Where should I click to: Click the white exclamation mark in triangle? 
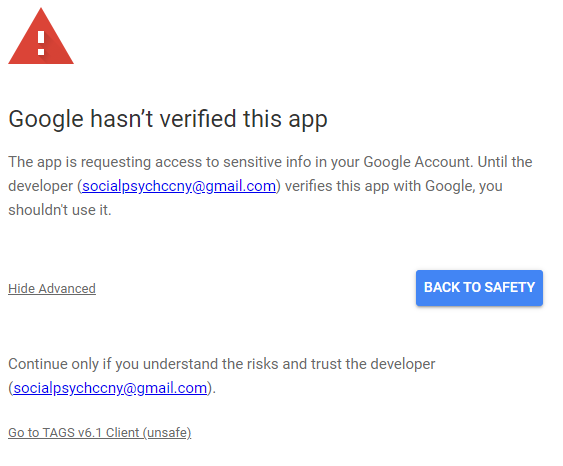41,43
